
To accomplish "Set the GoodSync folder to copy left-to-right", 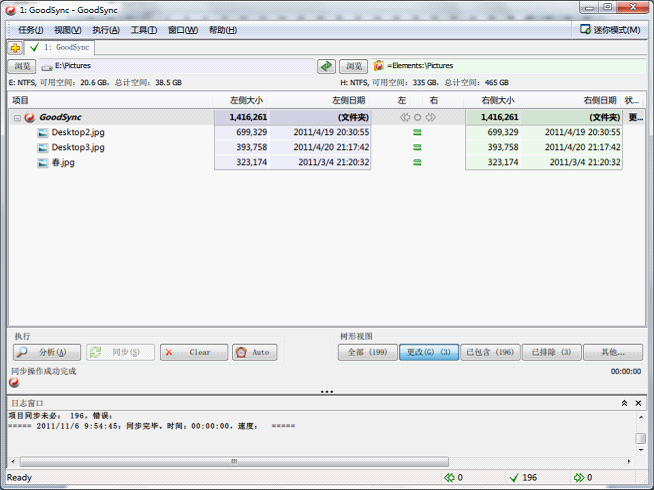I will 431,117.
